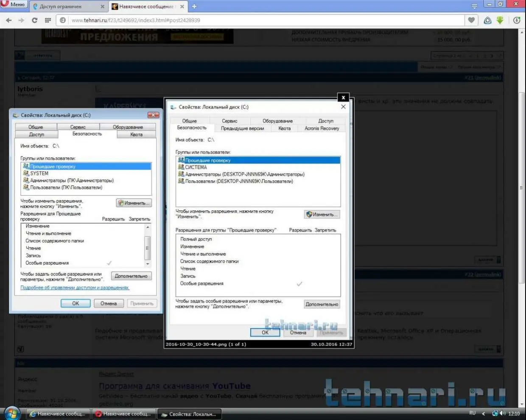
Task: Select Пользователи (DESKTOP-JNNN69K\Пользователи) row
Action: pyautogui.click(x=258, y=181)
